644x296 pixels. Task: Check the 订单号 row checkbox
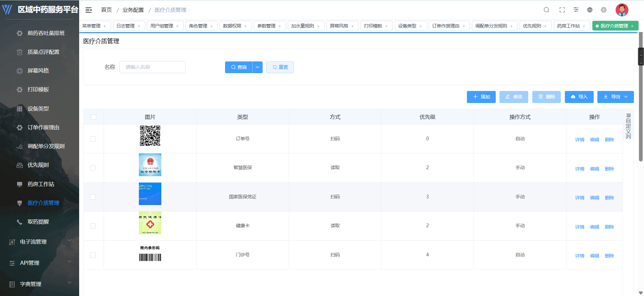(93, 139)
